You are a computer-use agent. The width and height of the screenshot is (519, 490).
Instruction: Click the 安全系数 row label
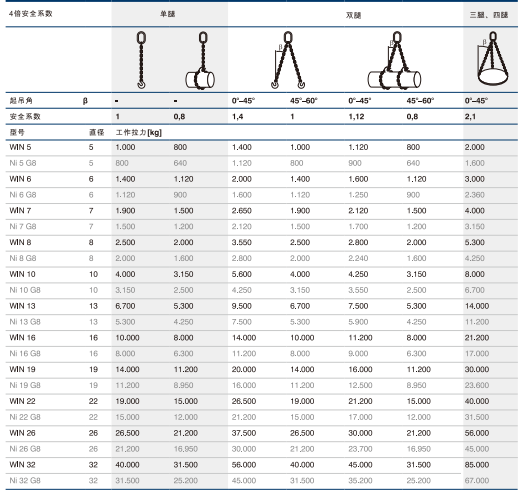tap(25, 116)
